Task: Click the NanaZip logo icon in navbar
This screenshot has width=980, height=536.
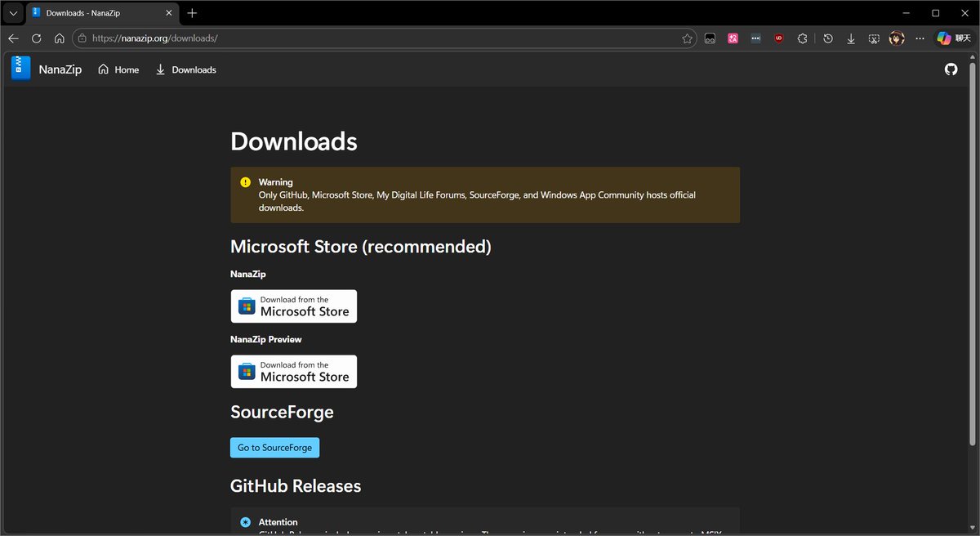Action: (20, 69)
